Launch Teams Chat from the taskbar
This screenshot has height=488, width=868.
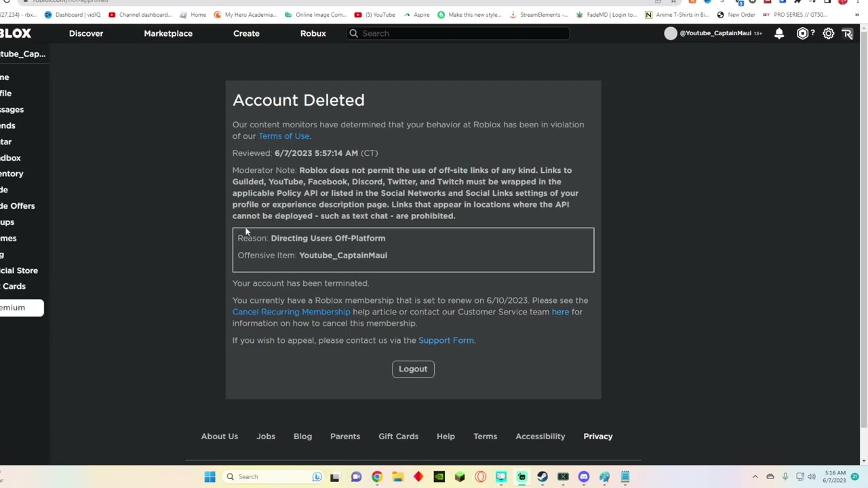click(356, 476)
